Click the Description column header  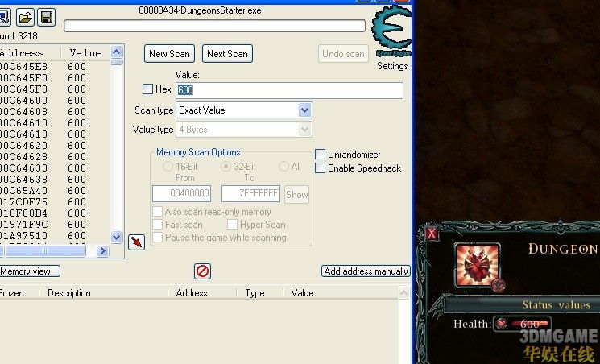[x=69, y=293]
